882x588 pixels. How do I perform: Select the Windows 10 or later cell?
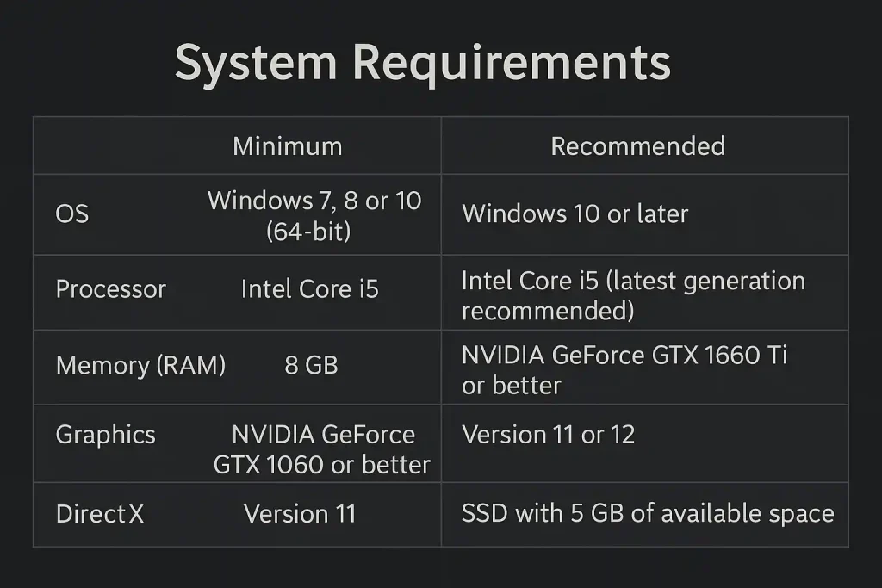point(575,214)
